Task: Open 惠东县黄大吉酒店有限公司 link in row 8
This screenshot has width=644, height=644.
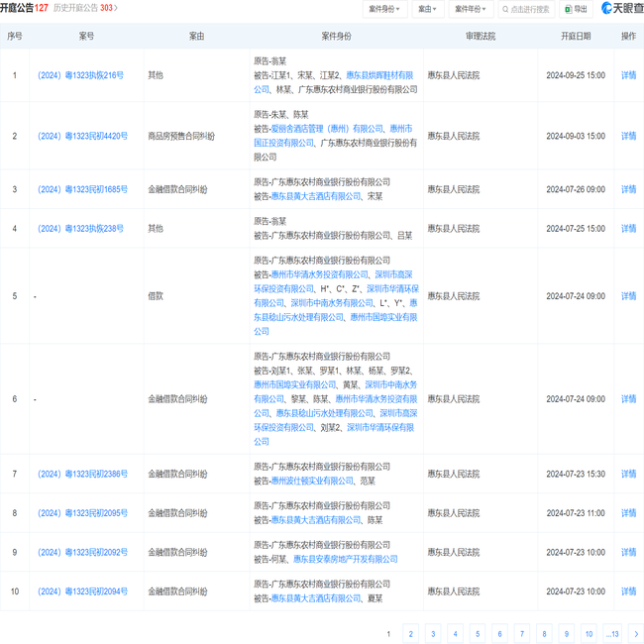Action: (316, 520)
